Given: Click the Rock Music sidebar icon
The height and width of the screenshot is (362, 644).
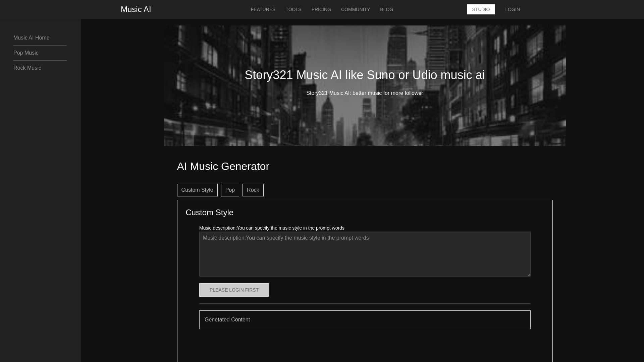Looking at the screenshot, I should click(27, 68).
